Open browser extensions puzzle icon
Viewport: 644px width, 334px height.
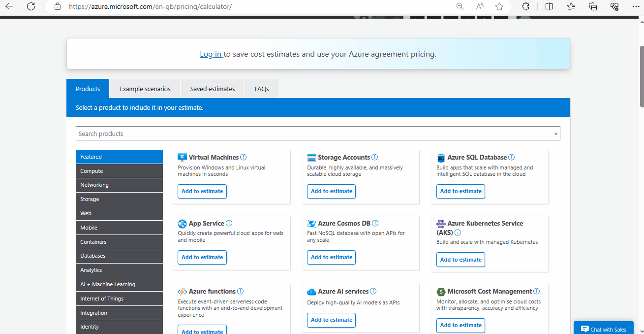click(x=525, y=6)
